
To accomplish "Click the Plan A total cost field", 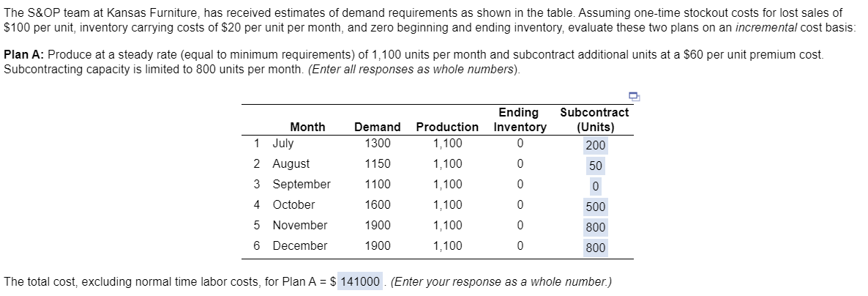I will click(360, 282).
